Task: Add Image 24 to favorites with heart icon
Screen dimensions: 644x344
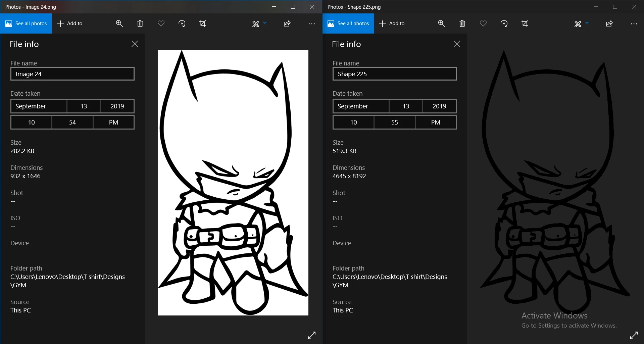Action: 161,23
